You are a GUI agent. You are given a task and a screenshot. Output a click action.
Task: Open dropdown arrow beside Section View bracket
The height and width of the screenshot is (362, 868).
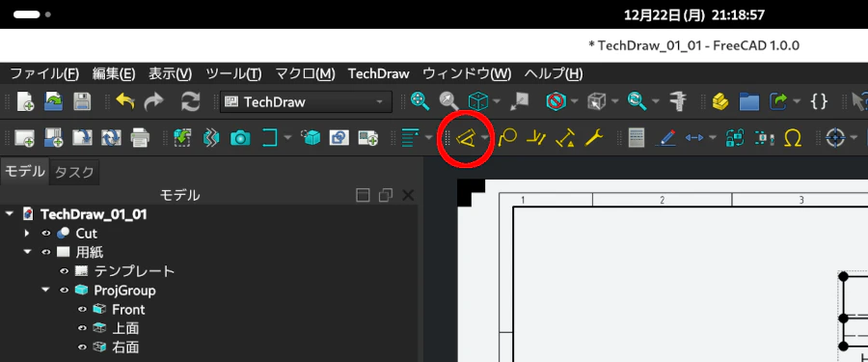coord(287,137)
